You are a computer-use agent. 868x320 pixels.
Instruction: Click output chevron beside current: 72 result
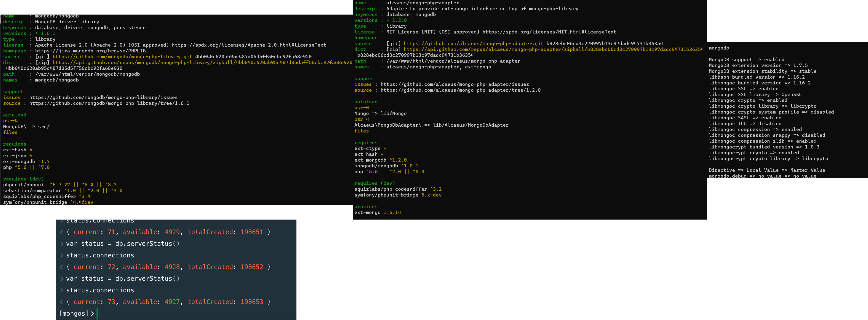[61, 267]
